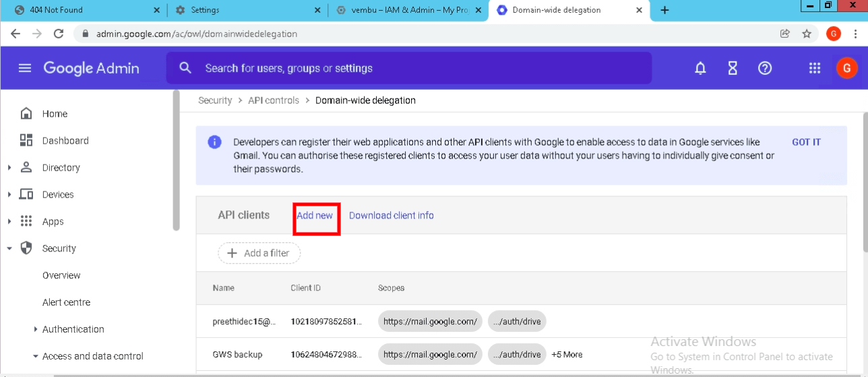The image size is (868, 377).
Task: Switch to the vembu IAM & Admin tab
Action: click(x=409, y=10)
